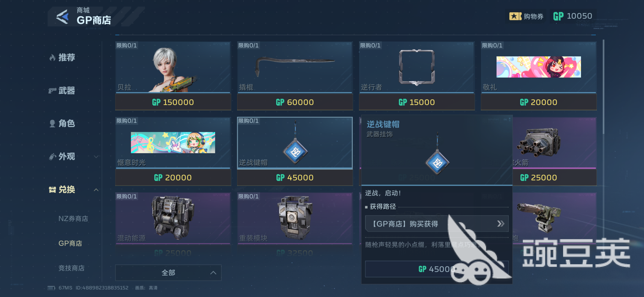Viewport: 644px width, 297px height.
Task: Buy 贝拉 for GP 150000
Action: pos(173,102)
